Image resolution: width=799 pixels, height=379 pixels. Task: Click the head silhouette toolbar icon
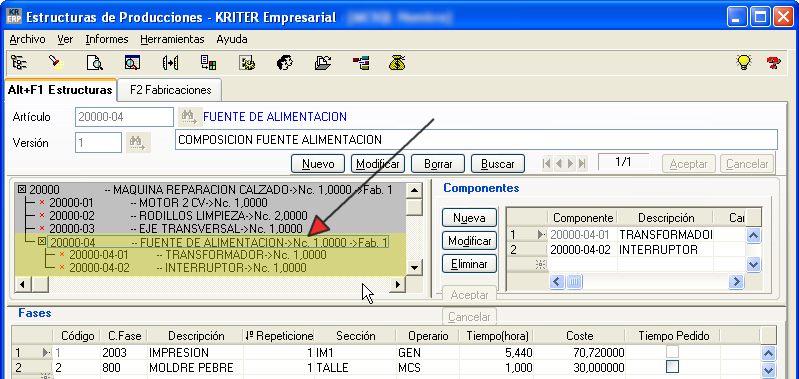(284, 63)
